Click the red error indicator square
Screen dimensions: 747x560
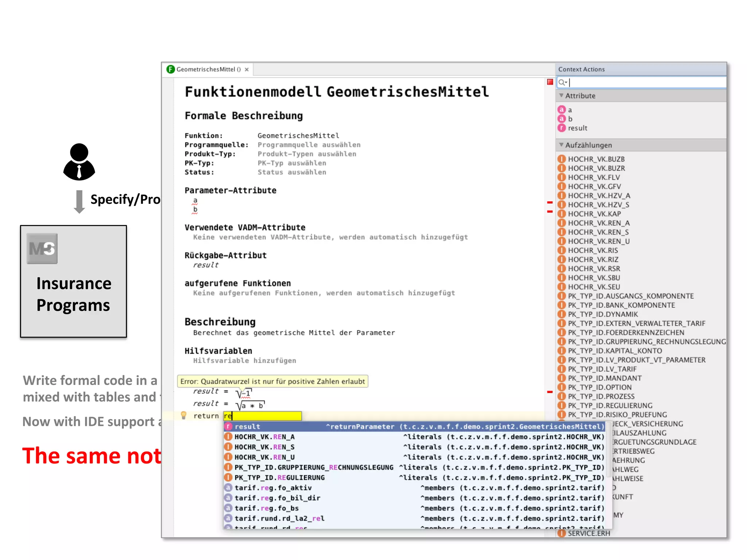[550, 82]
